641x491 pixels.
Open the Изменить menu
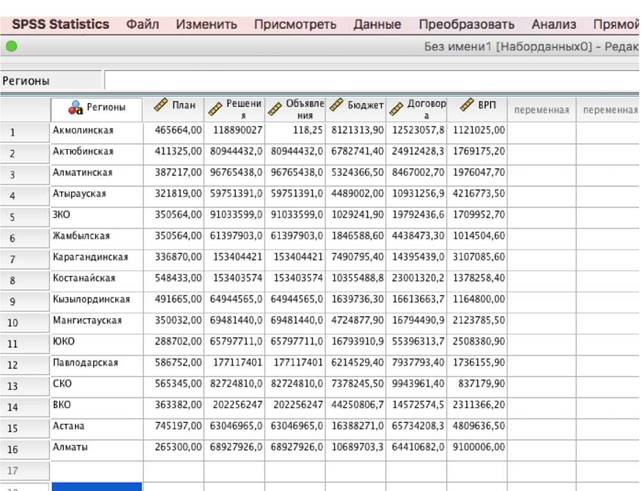206,25
